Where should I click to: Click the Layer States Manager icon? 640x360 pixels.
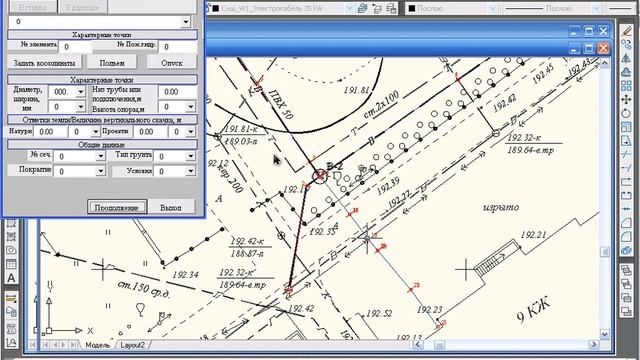(x=391, y=8)
